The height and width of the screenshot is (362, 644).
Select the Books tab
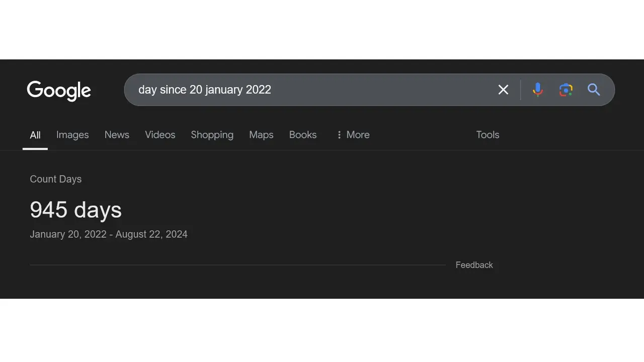tap(303, 135)
